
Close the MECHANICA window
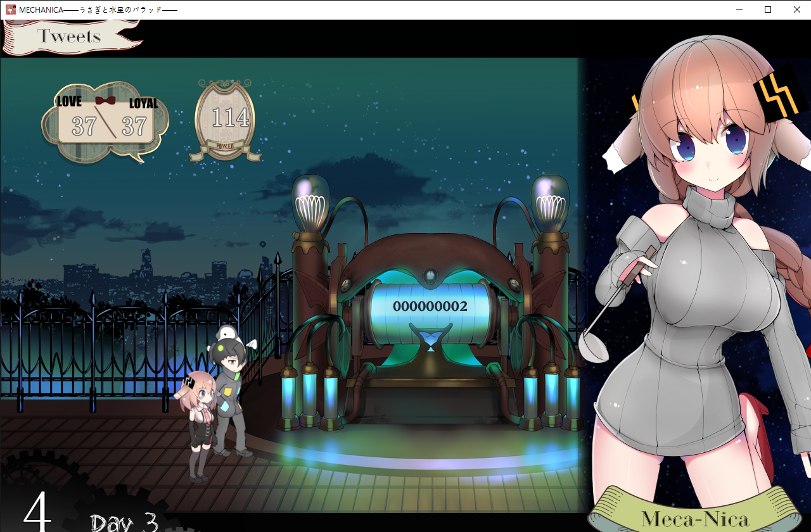point(797,9)
